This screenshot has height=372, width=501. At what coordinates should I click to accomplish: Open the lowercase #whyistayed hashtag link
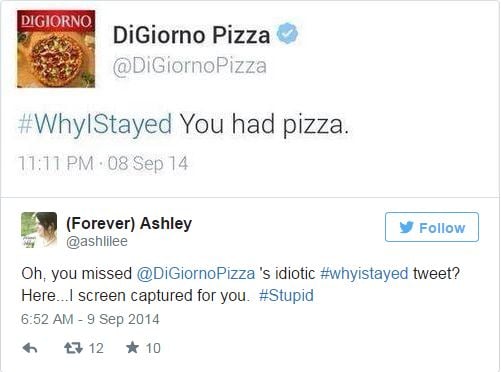pyautogui.click(x=364, y=274)
